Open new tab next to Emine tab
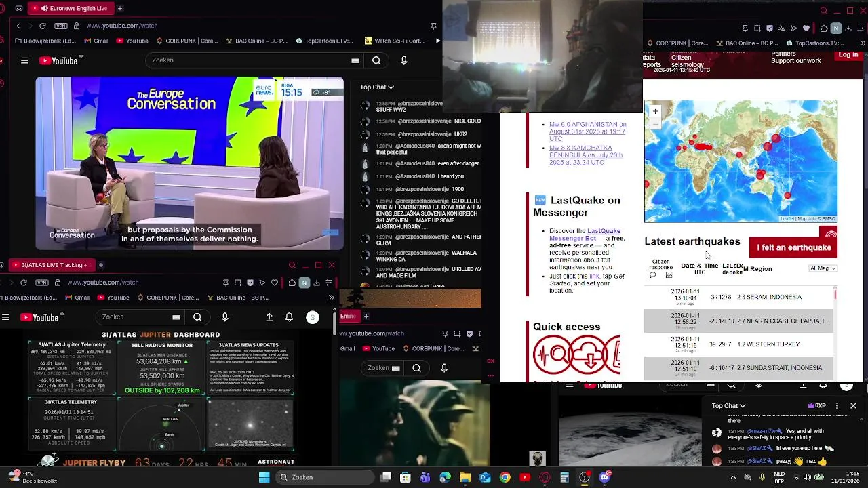868x488 pixels. [366, 316]
